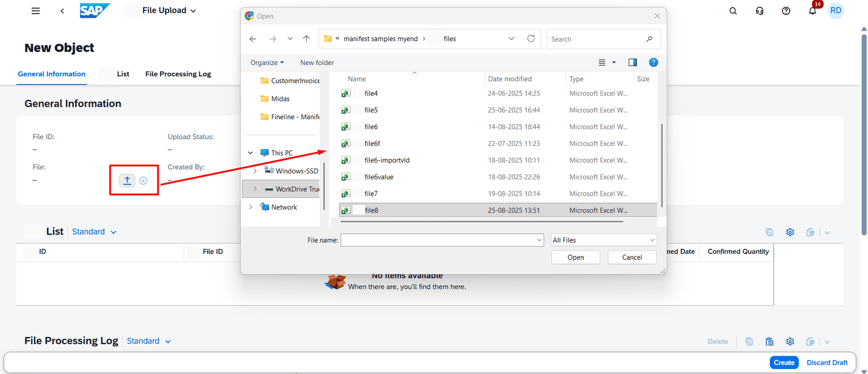Click the refresh icon in file dialog
Screen dimensions: 868x374
click(x=531, y=38)
